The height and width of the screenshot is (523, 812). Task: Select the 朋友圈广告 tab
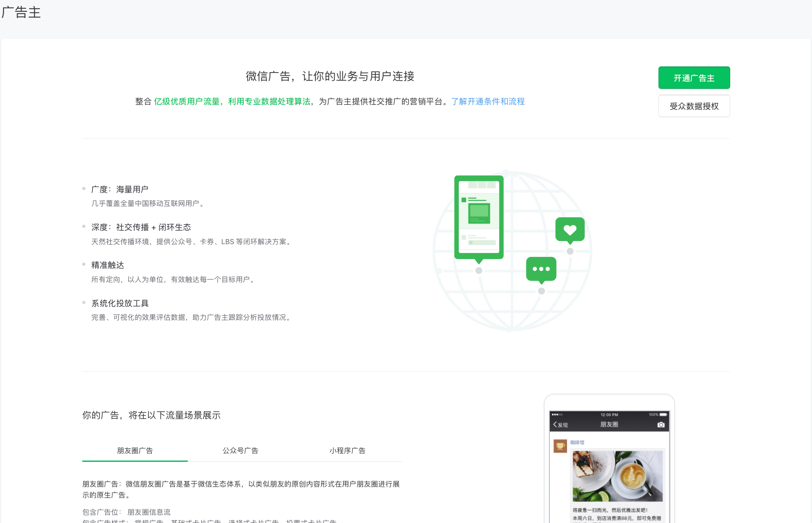point(135,450)
